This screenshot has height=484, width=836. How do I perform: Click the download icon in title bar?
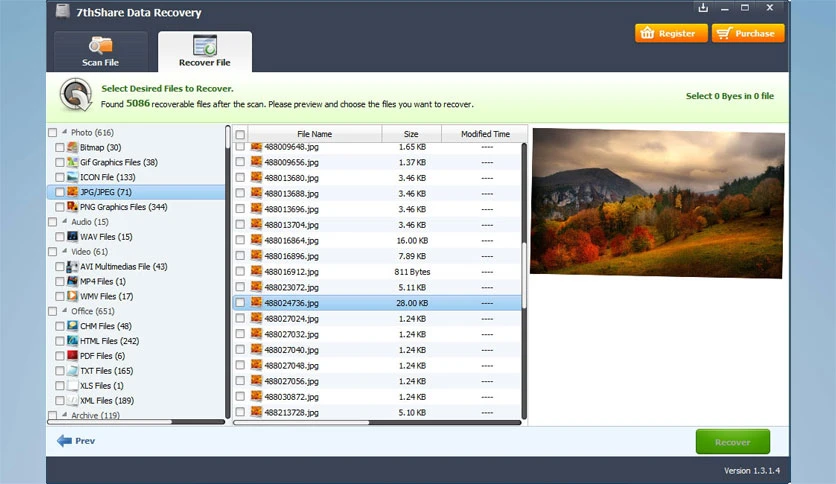pyautogui.click(x=703, y=8)
